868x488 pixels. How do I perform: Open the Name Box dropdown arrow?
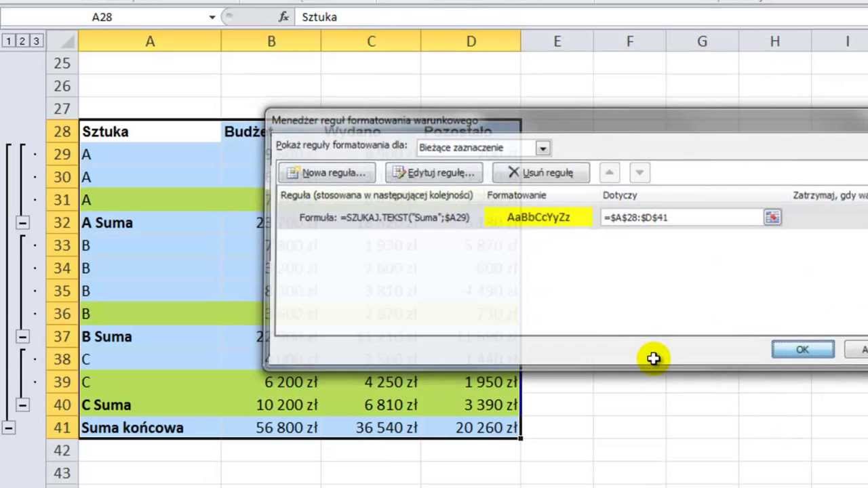pos(212,17)
